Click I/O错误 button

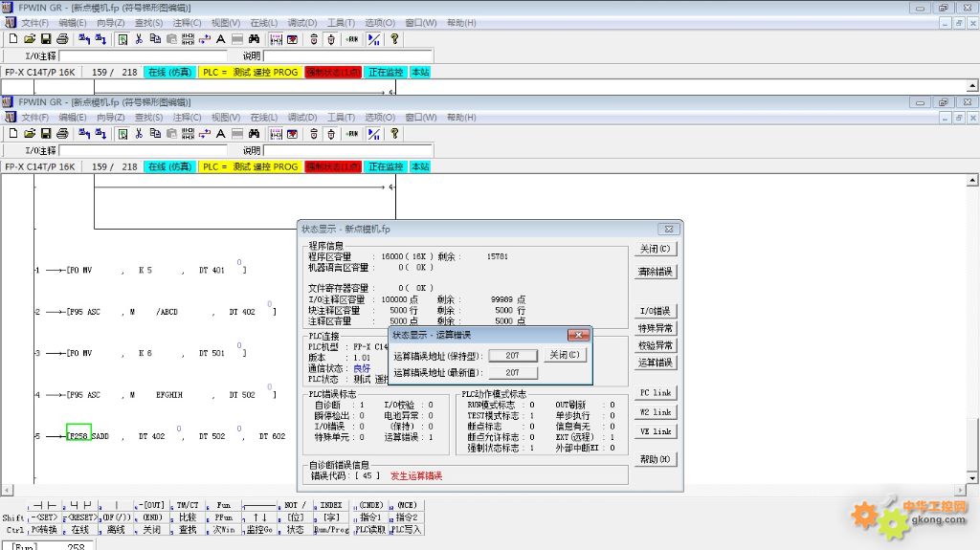(x=655, y=311)
